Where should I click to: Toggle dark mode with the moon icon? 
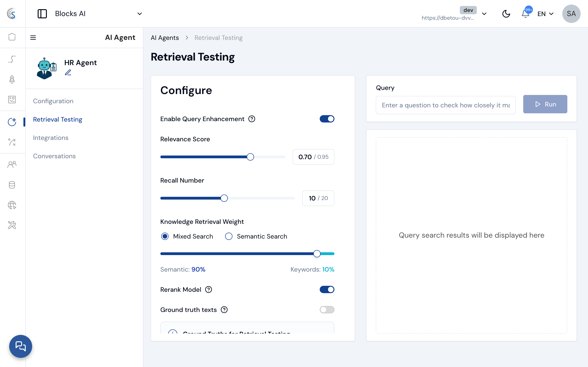click(506, 14)
